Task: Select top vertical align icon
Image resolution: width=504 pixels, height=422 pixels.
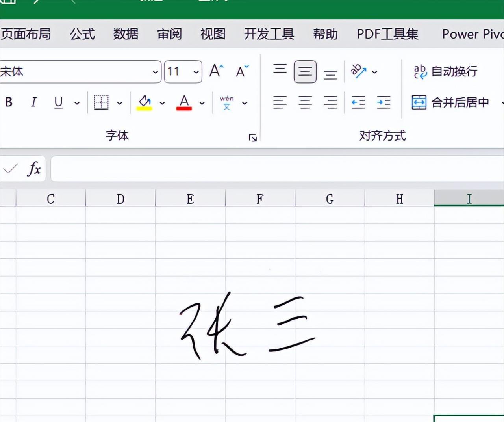Action: pos(280,70)
